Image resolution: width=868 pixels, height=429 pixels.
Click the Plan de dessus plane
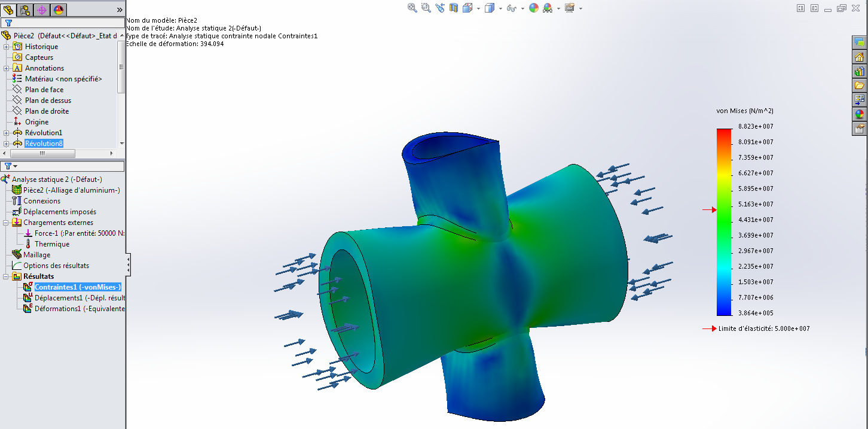pyautogui.click(x=47, y=101)
